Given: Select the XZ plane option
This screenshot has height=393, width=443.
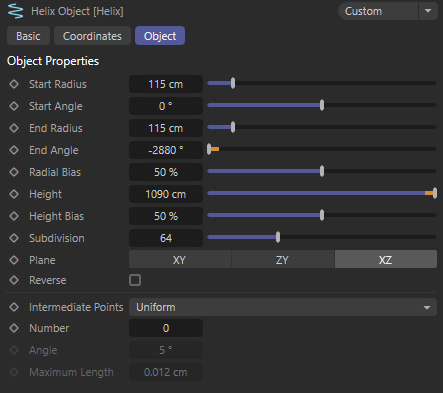Looking at the screenshot, I should point(386,260).
